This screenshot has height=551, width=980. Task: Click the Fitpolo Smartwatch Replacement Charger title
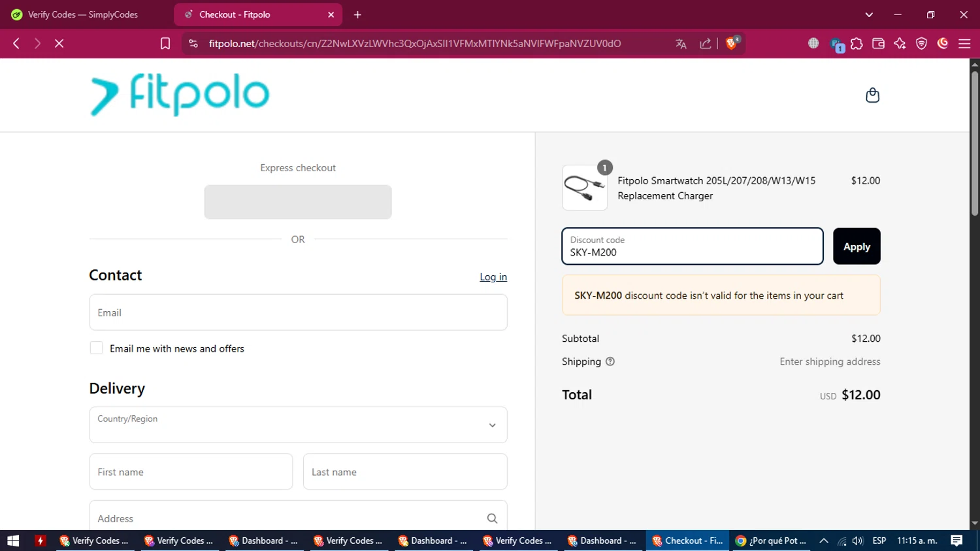[717, 188]
